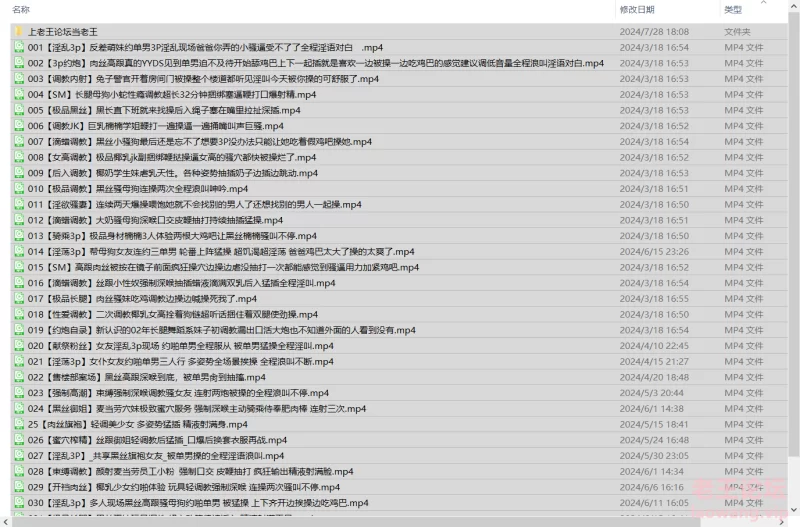Click the MP4 file icon for item 019
The width and height of the screenshot is (800, 527).
pyautogui.click(x=19, y=330)
